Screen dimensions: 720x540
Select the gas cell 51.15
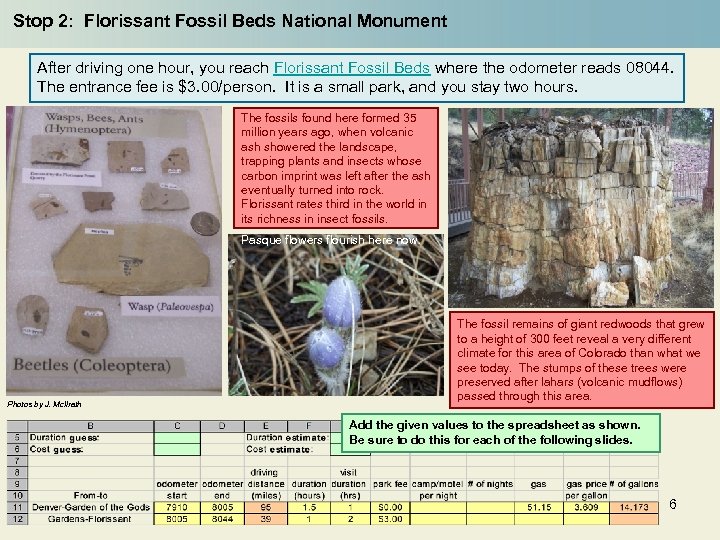[x=538, y=507]
